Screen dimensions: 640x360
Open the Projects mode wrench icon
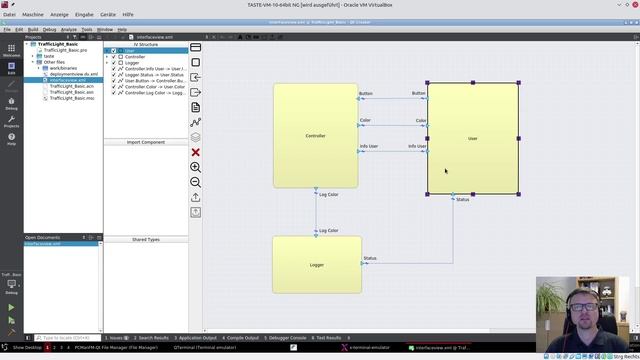(x=11, y=121)
